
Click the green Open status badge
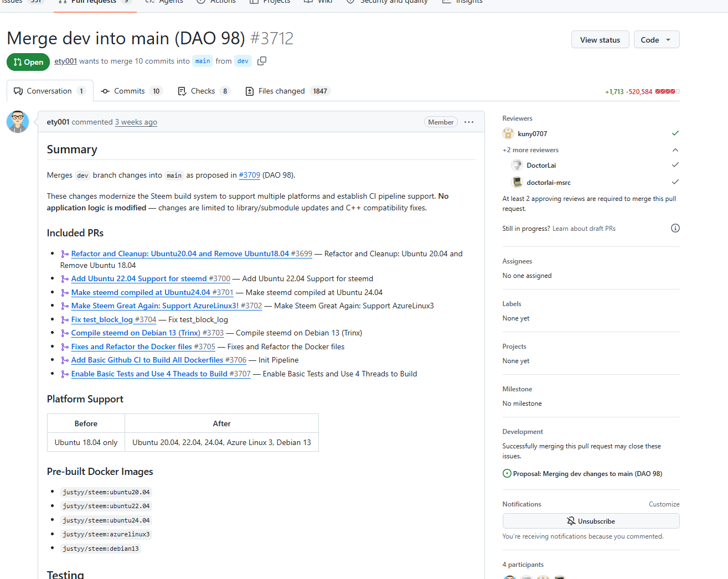pyautogui.click(x=28, y=62)
